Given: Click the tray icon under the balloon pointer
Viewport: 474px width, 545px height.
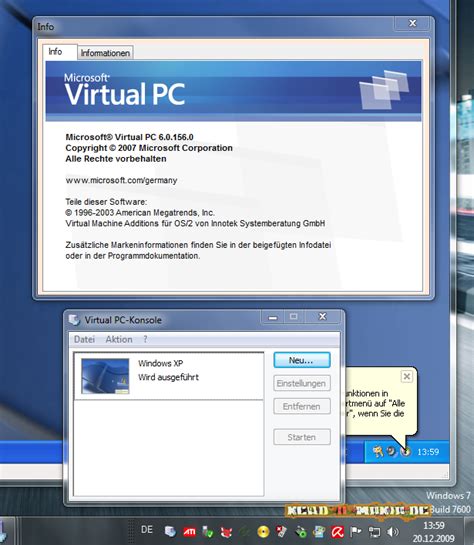Looking at the screenshot, I should (405, 452).
